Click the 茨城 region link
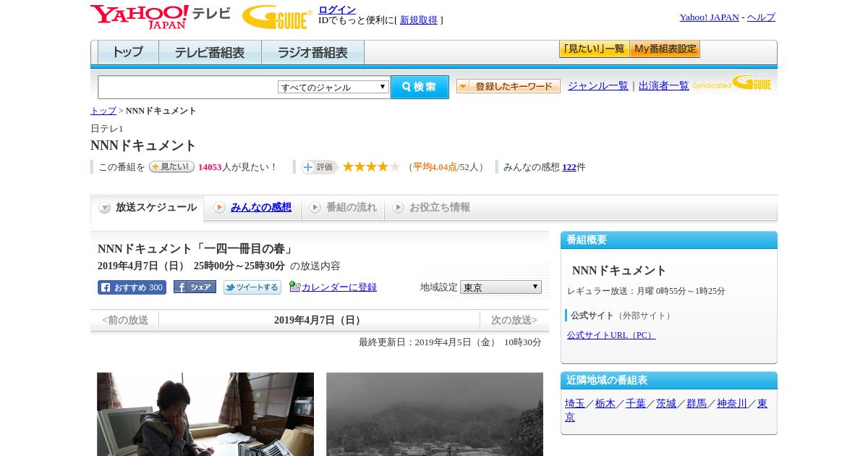This screenshot has height=456, width=868. [666, 404]
